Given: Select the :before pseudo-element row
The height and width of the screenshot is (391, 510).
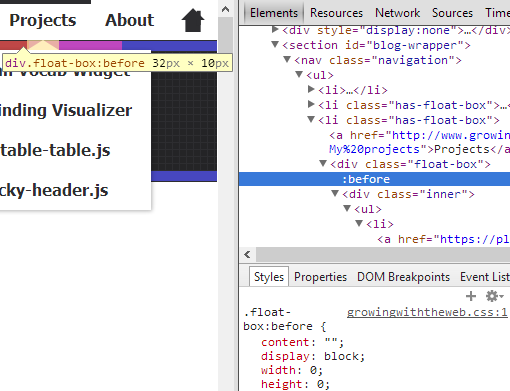Looking at the screenshot, I should click(x=374, y=179).
